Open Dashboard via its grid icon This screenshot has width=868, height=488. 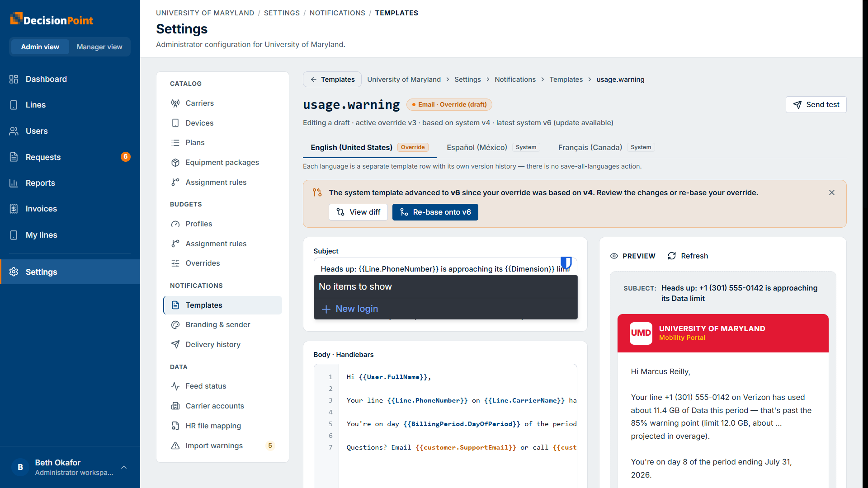14,79
